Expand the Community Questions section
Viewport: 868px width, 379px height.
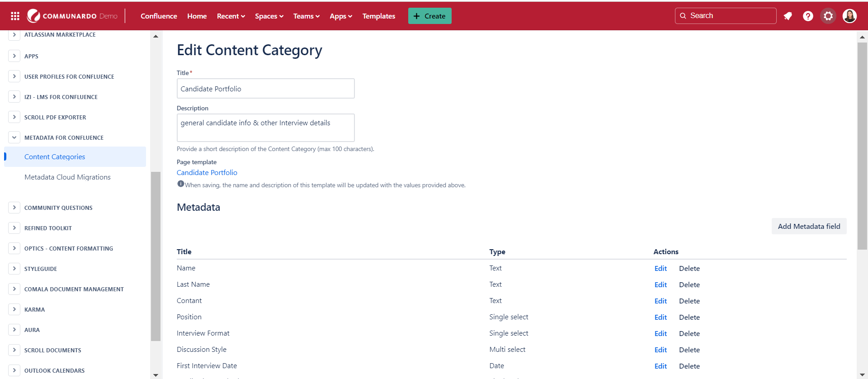click(14, 208)
